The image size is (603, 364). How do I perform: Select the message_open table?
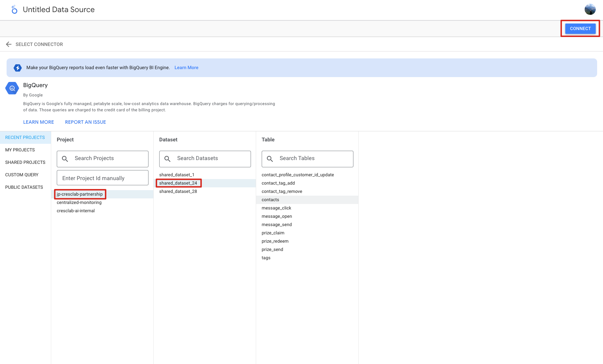pos(307,216)
